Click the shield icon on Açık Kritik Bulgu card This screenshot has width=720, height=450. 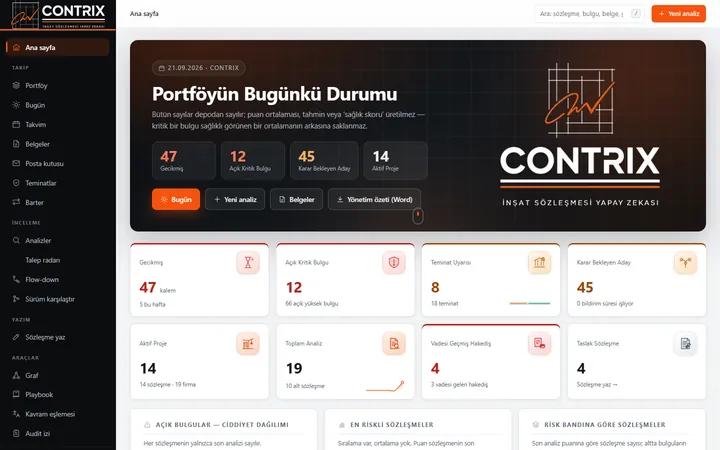[394, 263]
